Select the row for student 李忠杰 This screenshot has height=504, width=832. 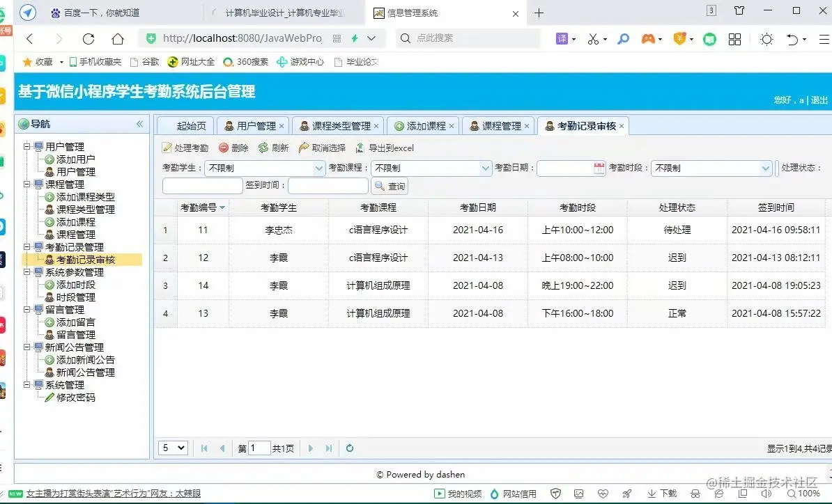click(489, 230)
